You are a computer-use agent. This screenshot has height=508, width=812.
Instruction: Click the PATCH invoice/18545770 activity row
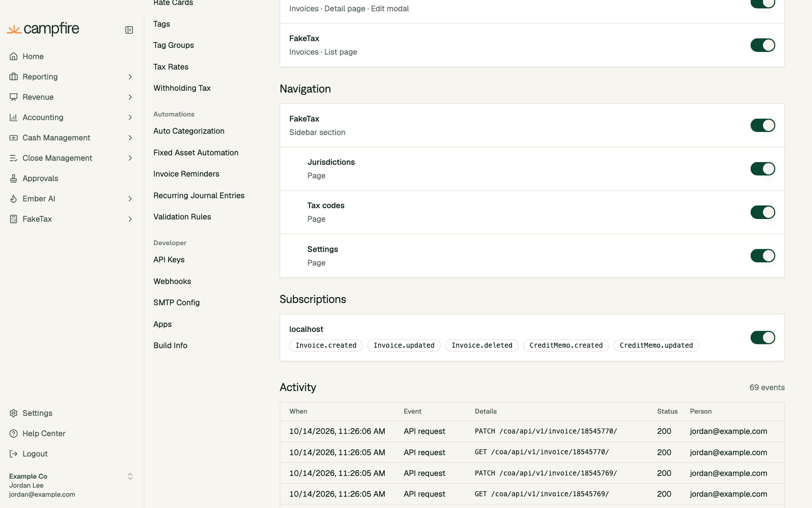click(532, 431)
